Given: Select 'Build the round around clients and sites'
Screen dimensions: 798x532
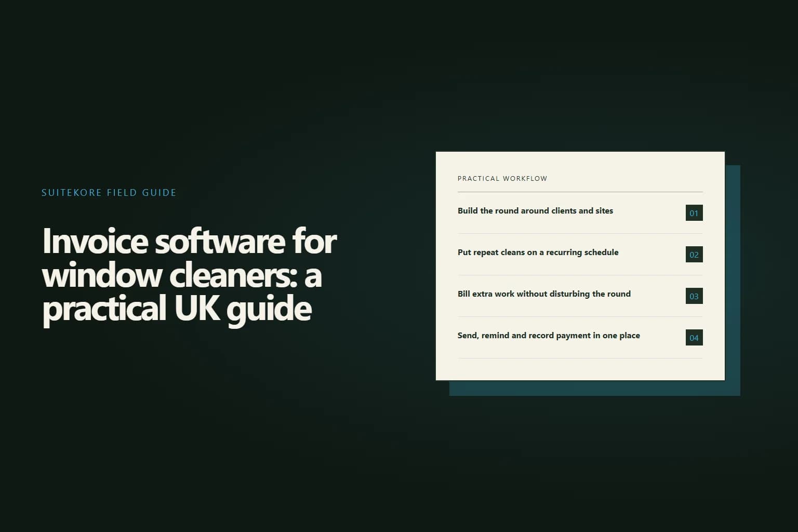Looking at the screenshot, I should pyautogui.click(x=535, y=211).
